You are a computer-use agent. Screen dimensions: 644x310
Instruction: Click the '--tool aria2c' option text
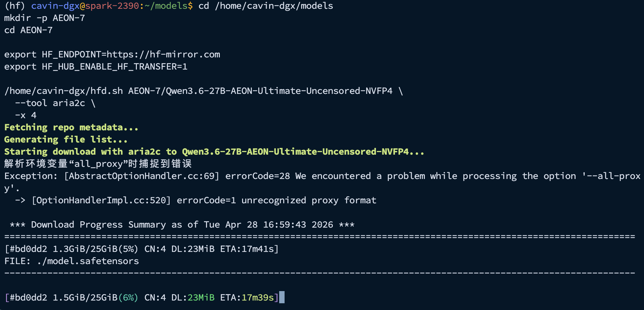(50, 103)
